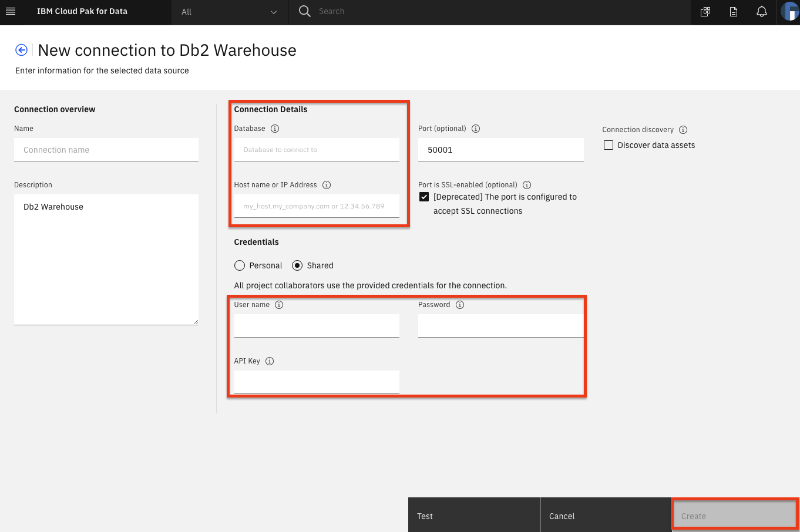The image size is (800, 532).
Task: Click into the Description text area
Action: 106,260
